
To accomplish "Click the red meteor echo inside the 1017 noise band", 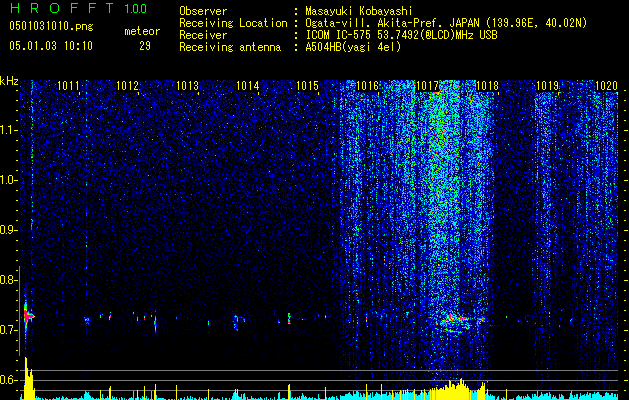I will (x=457, y=318).
